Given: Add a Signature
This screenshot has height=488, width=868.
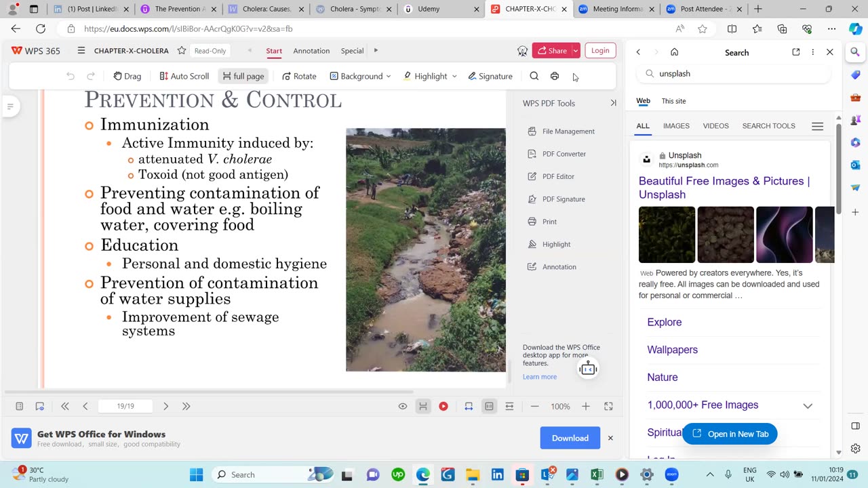Looking at the screenshot, I should [490, 76].
